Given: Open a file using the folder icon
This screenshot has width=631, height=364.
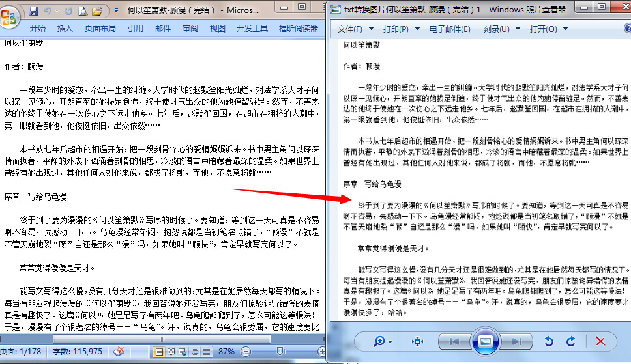Looking at the screenshot, I should click(97, 11).
